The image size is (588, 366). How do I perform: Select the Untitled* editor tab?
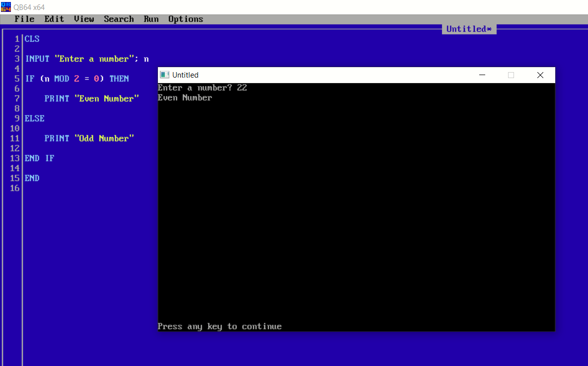click(468, 29)
